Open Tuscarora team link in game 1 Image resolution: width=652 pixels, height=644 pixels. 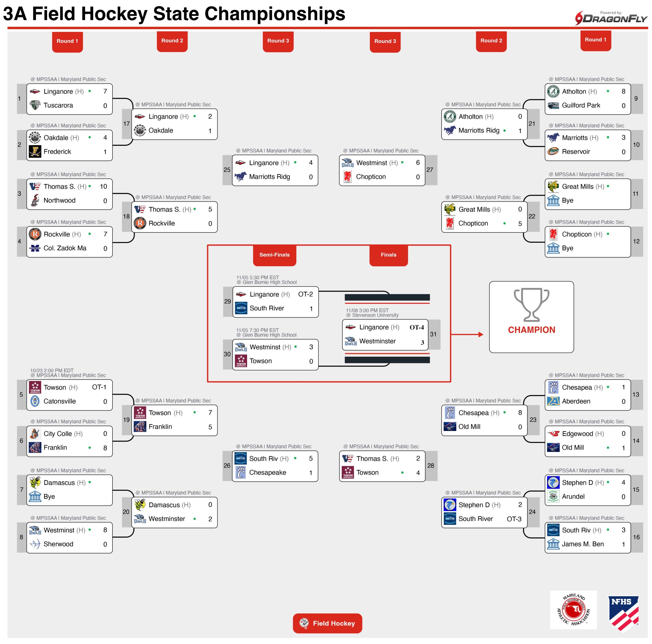coord(58,106)
